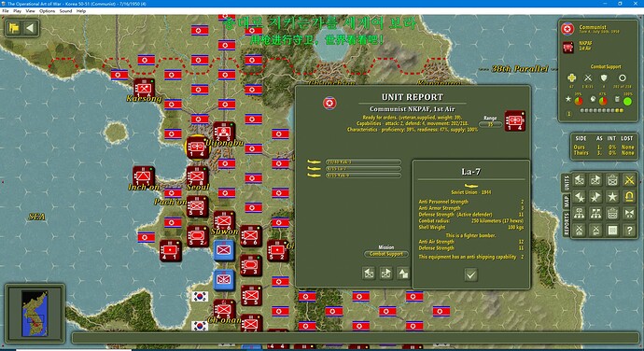Open the Combat Support mission selector
Image resolution: width=644 pixels, height=351 pixels.
click(x=386, y=254)
